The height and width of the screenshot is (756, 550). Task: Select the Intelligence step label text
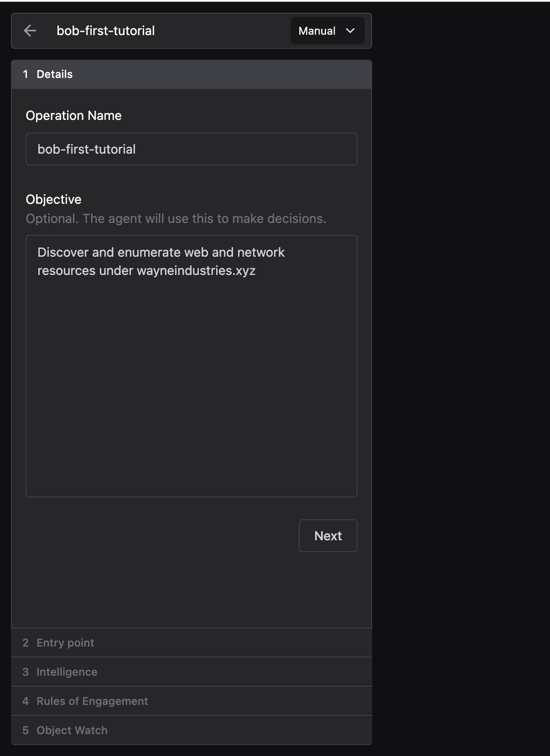point(67,672)
